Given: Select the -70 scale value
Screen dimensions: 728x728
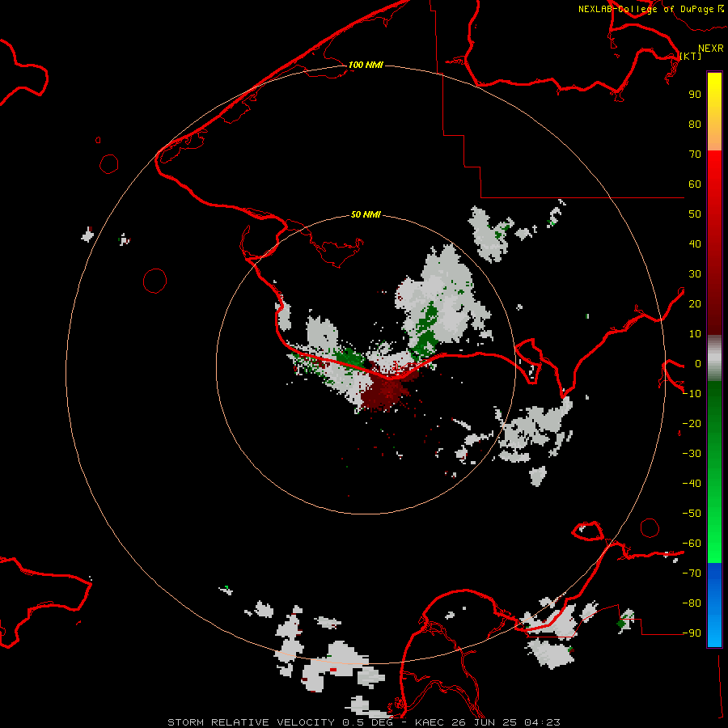Looking at the screenshot, I should coord(692,574).
